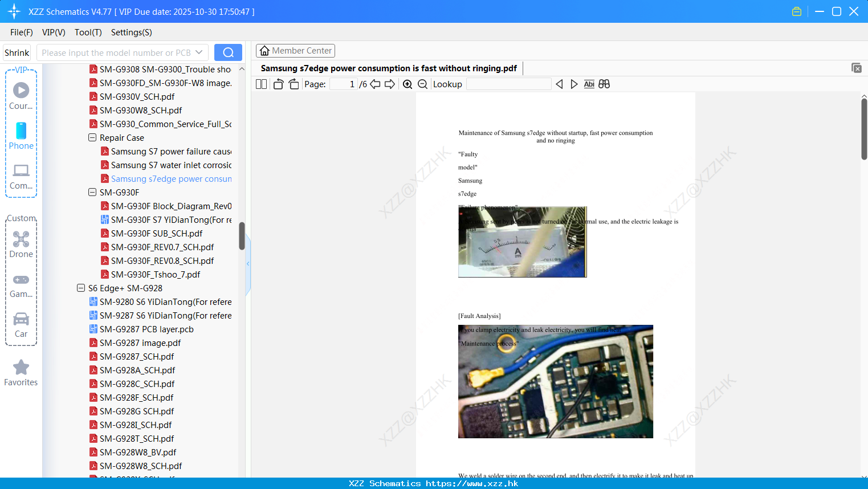Zoom out of the PDF
Viewport: 868px width, 489px height.
point(422,84)
